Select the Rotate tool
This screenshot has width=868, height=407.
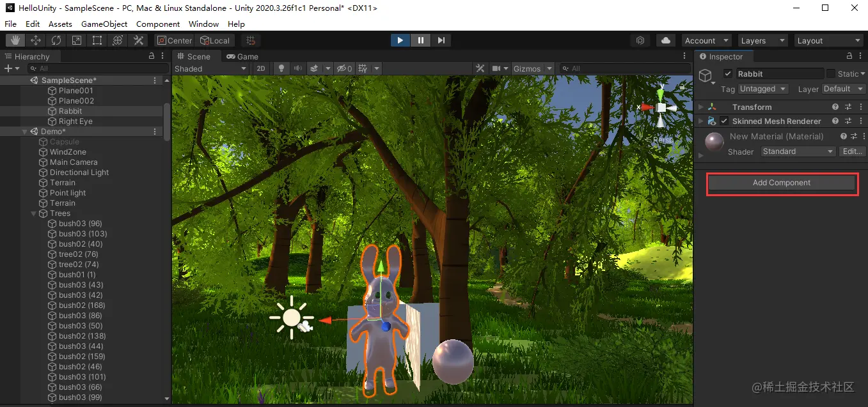coord(56,40)
